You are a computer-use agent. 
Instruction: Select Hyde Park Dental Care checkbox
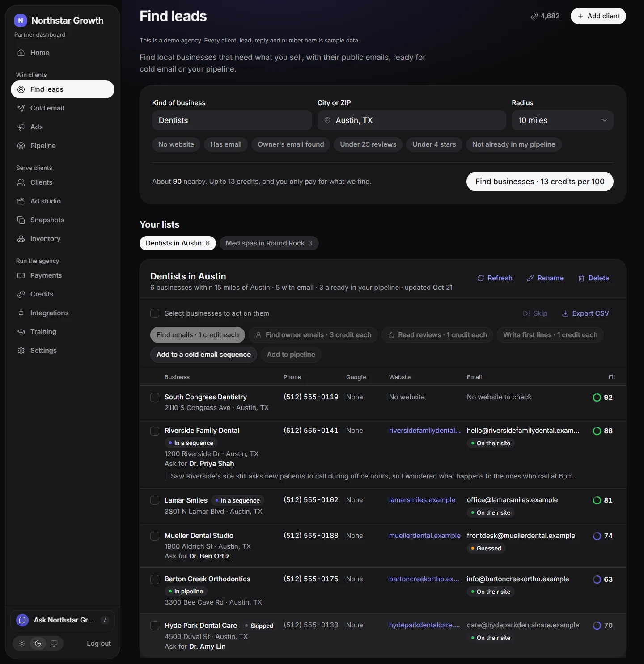click(155, 626)
